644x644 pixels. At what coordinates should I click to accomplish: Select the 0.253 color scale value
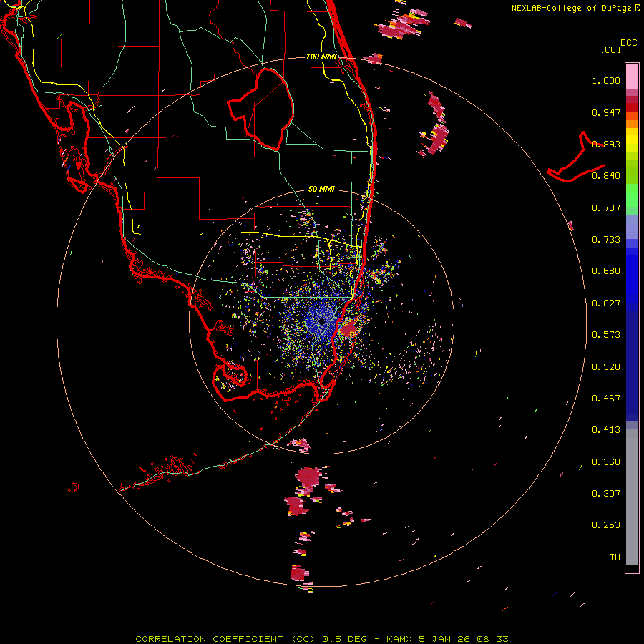point(606,525)
